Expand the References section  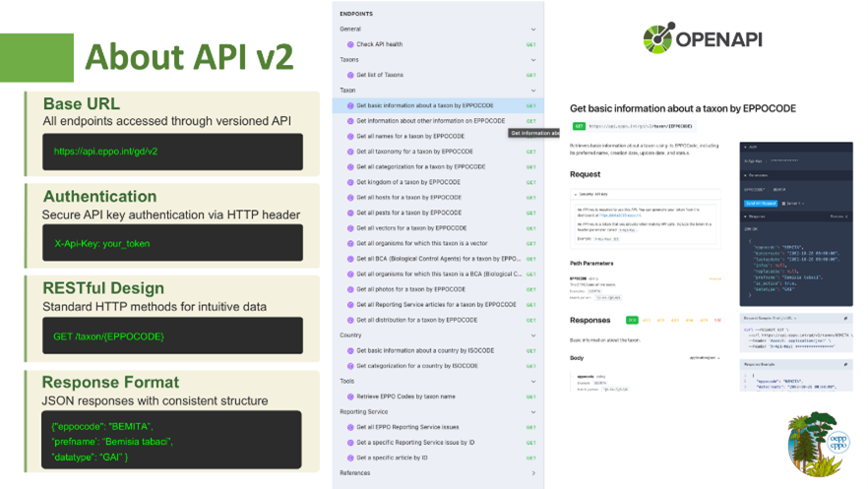click(x=533, y=473)
